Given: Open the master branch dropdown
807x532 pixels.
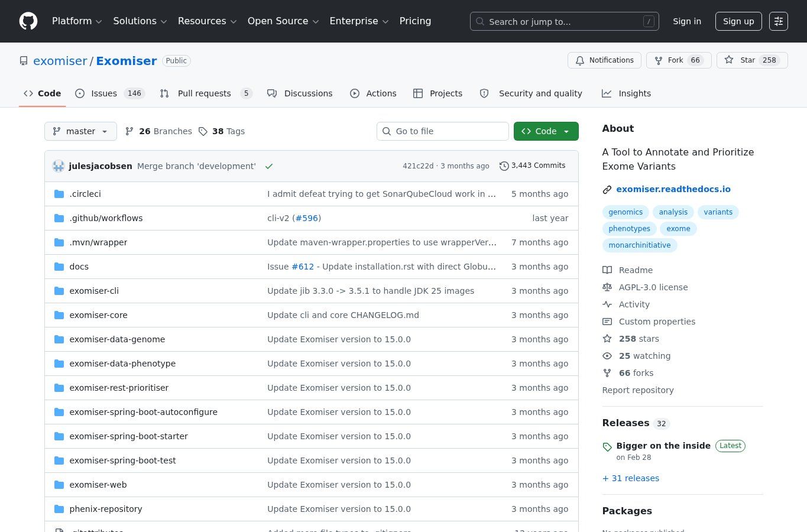Looking at the screenshot, I should (x=80, y=131).
